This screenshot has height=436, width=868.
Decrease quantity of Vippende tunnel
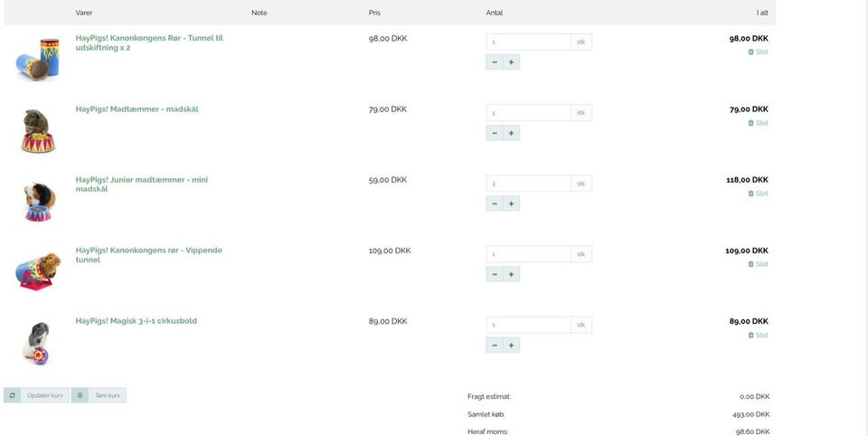pyautogui.click(x=495, y=274)
